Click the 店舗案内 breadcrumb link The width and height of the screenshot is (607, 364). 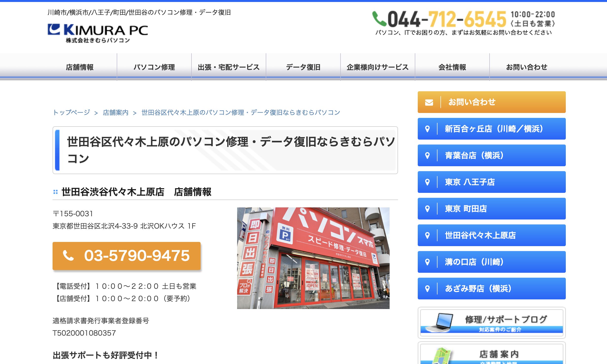(116, 112)
